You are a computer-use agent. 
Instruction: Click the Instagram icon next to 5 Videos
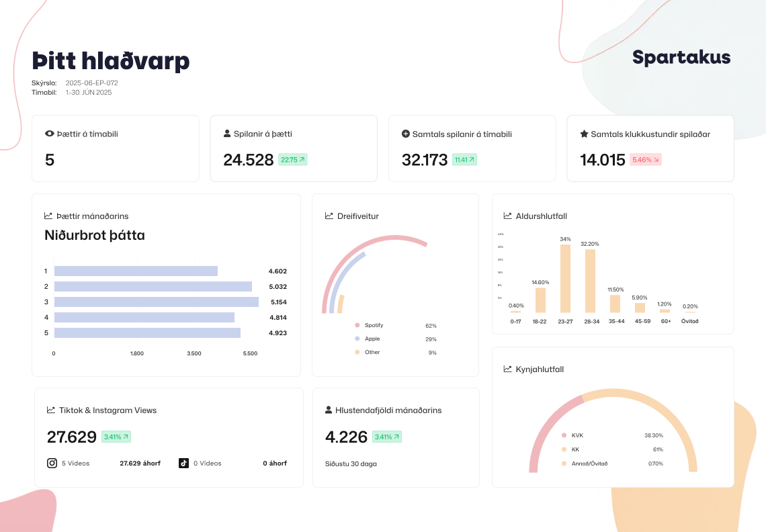[x=52, y=463]
